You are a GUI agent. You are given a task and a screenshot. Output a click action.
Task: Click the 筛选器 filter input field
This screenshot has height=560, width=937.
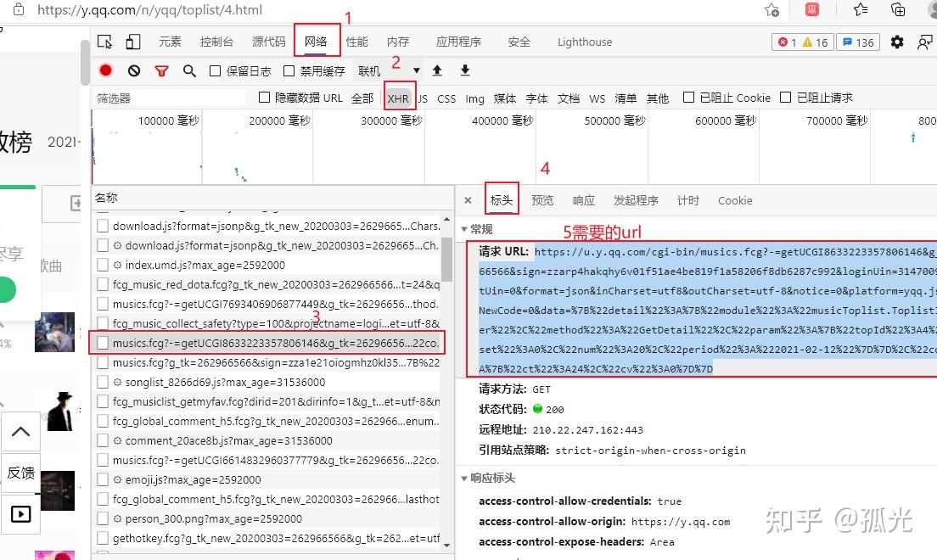point(170,98)
